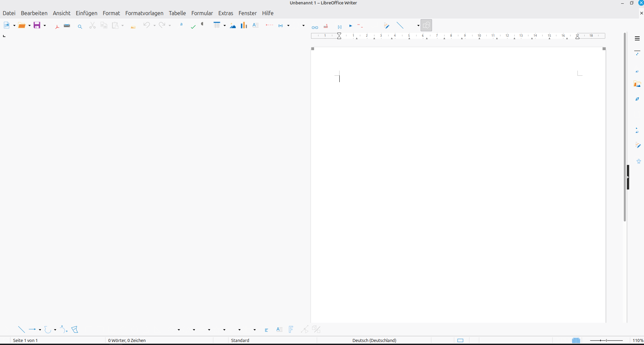
Task: Toggle the draw functions shapes button
Action: pos(426,25)
